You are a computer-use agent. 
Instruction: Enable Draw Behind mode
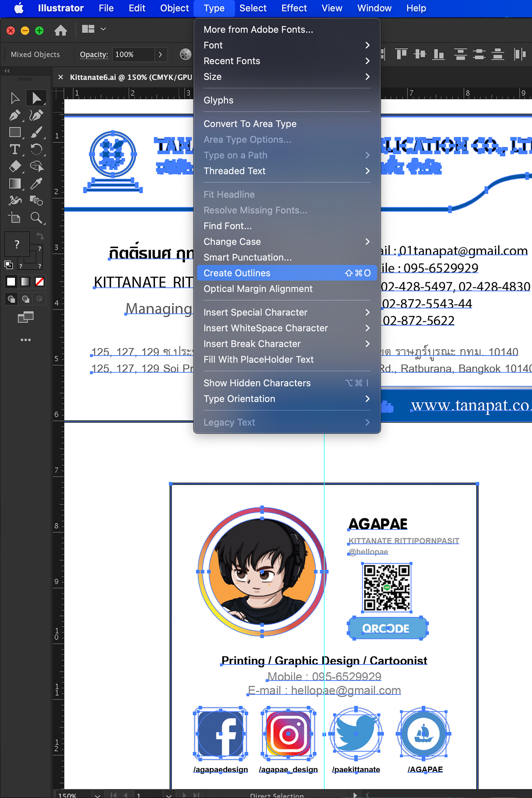pos(26,299)
